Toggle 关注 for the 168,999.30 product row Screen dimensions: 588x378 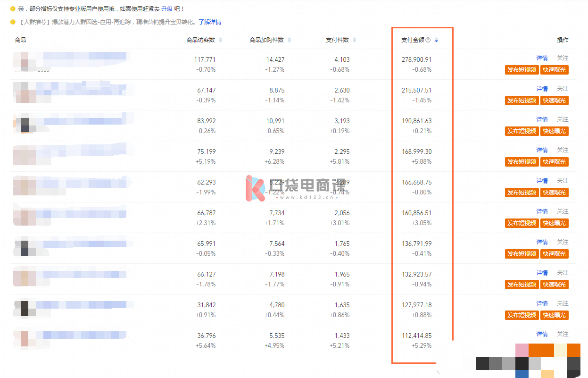click(563, 150)
